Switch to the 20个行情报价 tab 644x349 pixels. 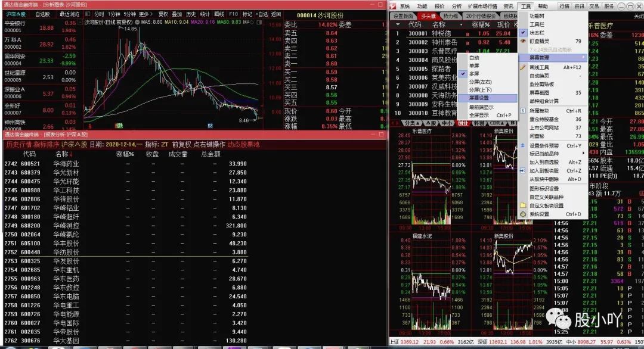coord(481,16)
